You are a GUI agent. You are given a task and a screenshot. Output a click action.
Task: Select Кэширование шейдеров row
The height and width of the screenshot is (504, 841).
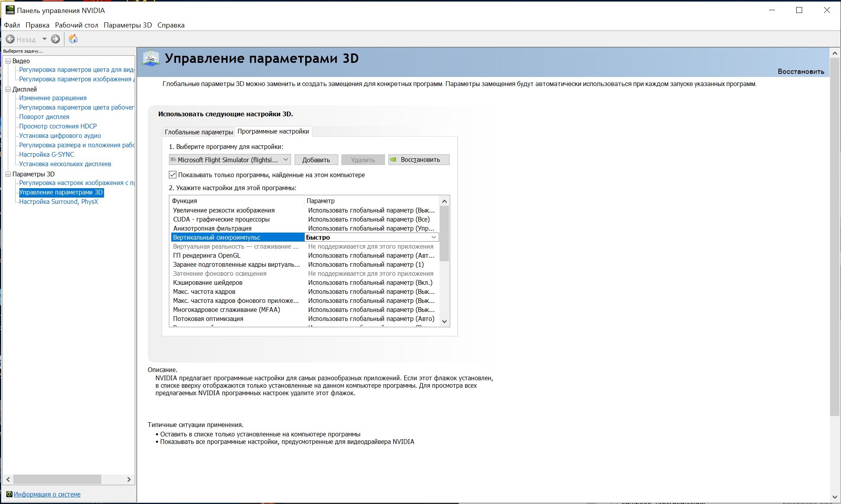point(305,282)
